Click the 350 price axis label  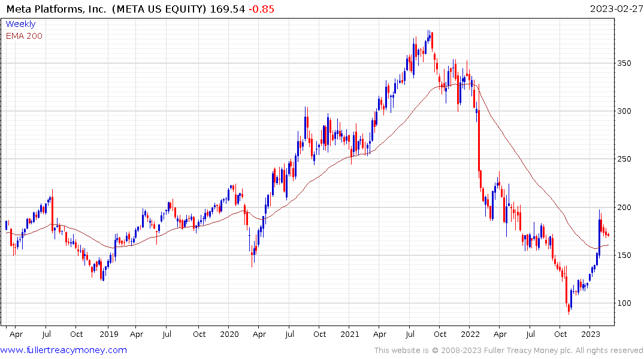[x=624, y=63]
